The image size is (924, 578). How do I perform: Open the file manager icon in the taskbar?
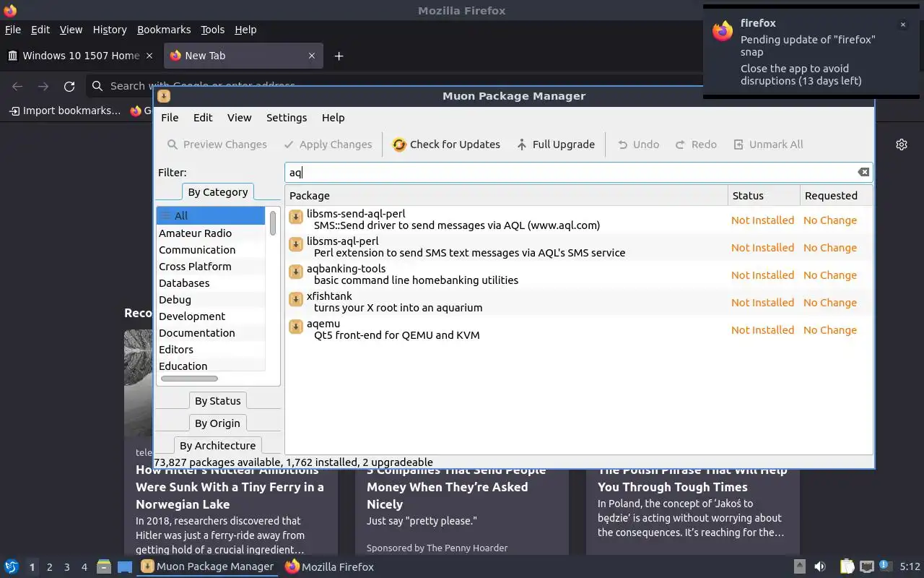click(104, 566)
